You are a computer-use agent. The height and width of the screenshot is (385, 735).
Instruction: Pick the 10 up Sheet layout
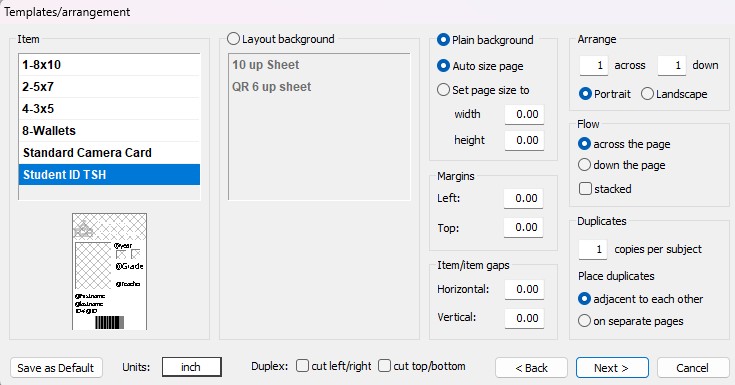tap(266, 65)
